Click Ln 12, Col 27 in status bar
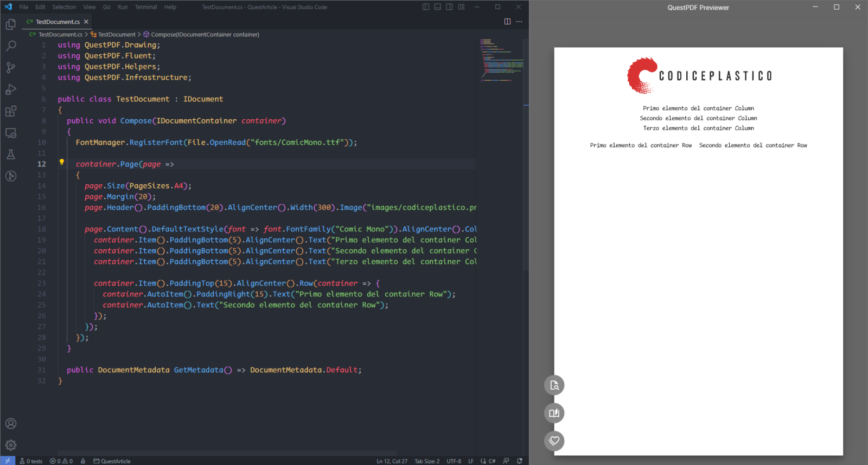The height and width of the screenshot is (465, 868). pos(392,461)
